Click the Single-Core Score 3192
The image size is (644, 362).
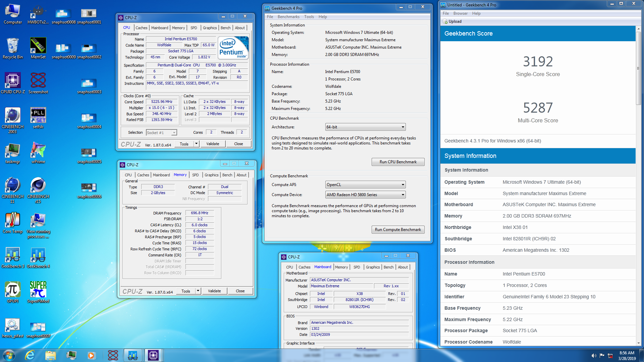[x=538, y=61]
